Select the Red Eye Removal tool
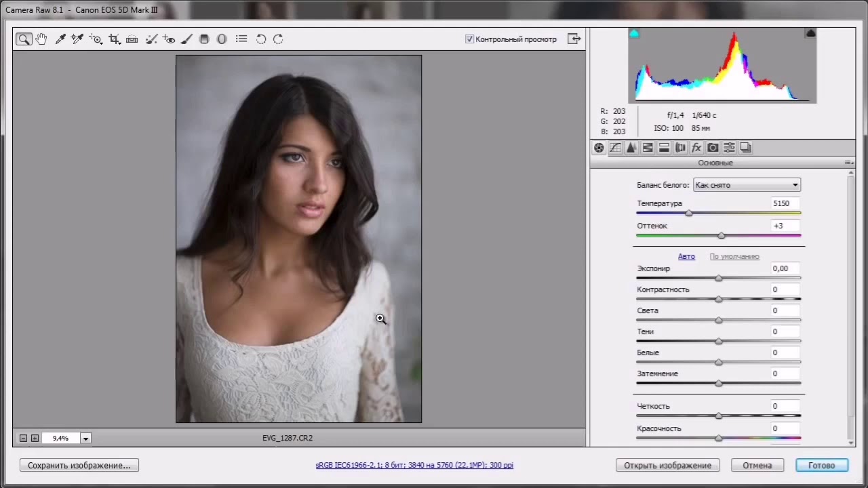This screenshot has height=488, width=868. coord(169,39)
